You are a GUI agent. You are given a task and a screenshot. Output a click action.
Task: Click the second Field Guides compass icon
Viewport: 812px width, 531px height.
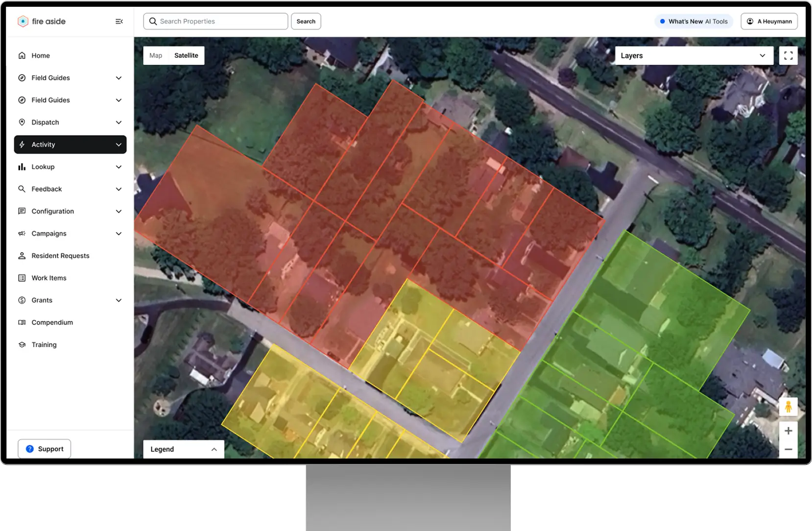tap(22, 100)
